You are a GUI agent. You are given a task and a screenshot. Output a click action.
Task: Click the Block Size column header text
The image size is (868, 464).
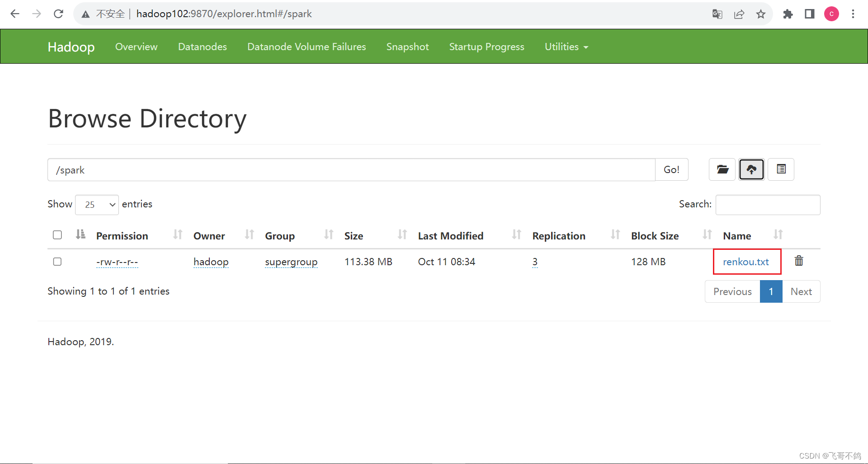coord(655,236)
